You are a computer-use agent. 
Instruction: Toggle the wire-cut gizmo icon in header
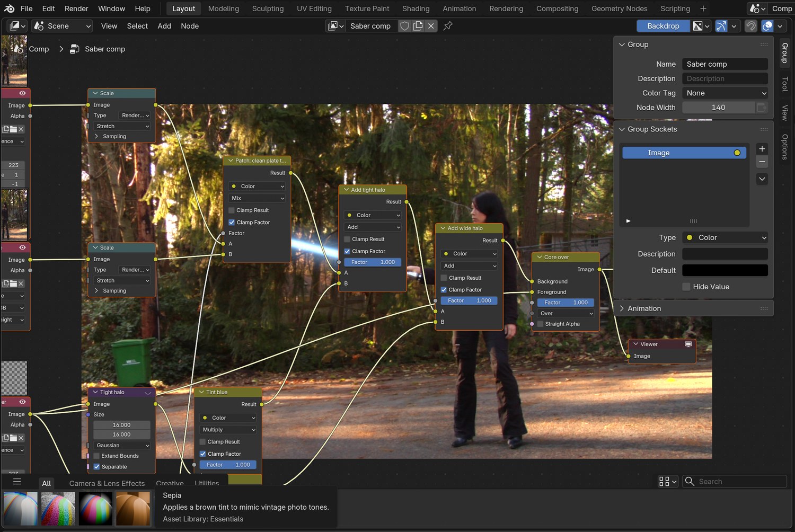click(721, 26)
